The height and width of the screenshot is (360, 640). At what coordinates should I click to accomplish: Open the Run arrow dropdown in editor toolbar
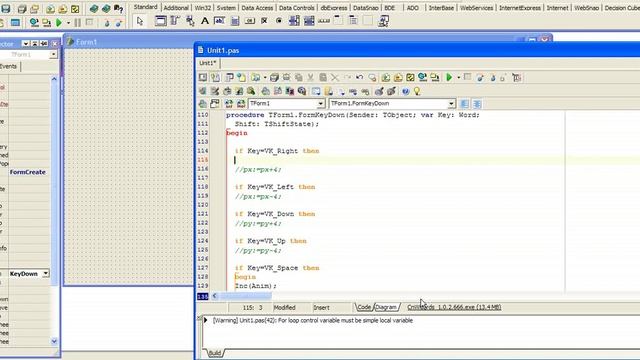(x=458, y=78)
